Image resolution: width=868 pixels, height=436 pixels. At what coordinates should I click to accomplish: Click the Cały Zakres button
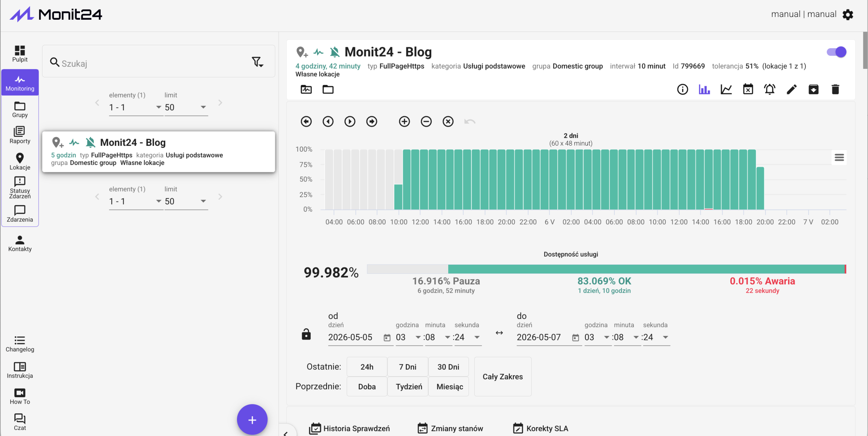point(502,377)
